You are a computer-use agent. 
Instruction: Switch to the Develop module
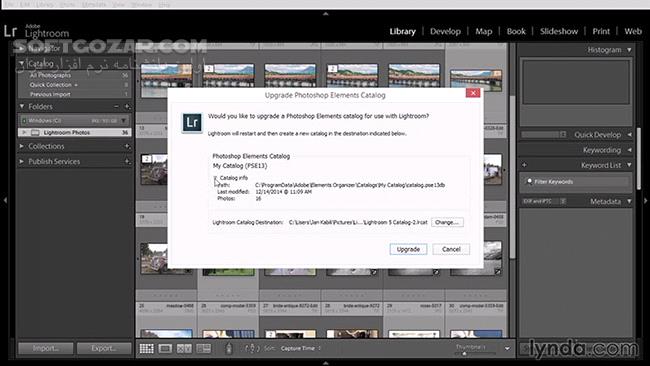(x=445, y=32)
